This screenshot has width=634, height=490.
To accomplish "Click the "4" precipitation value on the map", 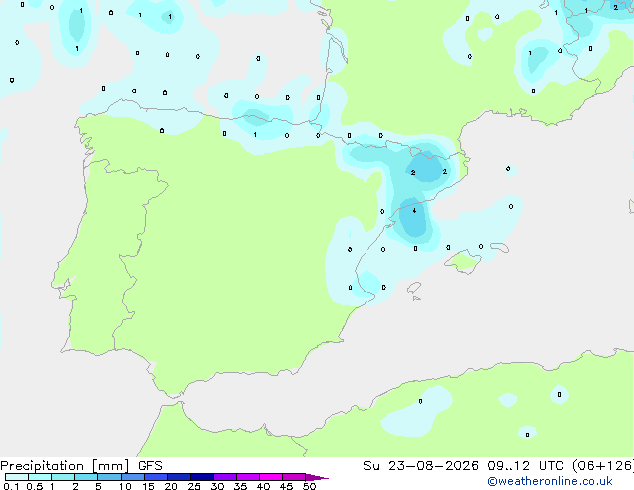I will pos(414,211).
